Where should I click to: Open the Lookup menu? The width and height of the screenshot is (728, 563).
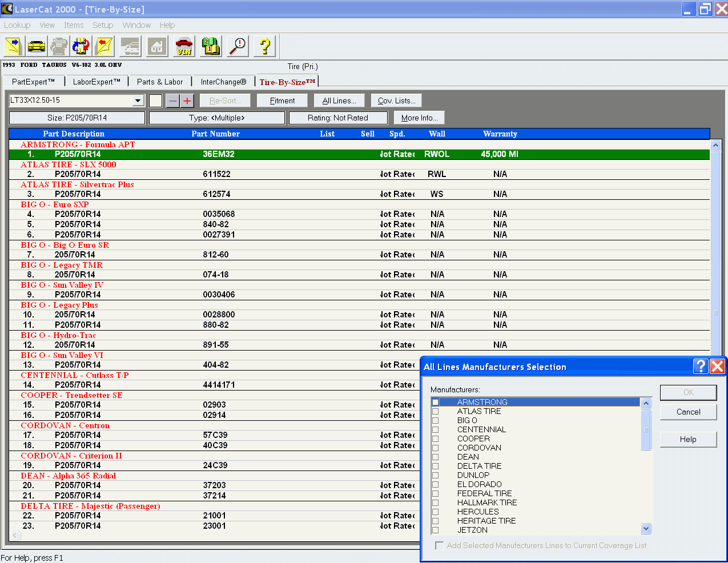pyautogui.click(x=17, y=25)
